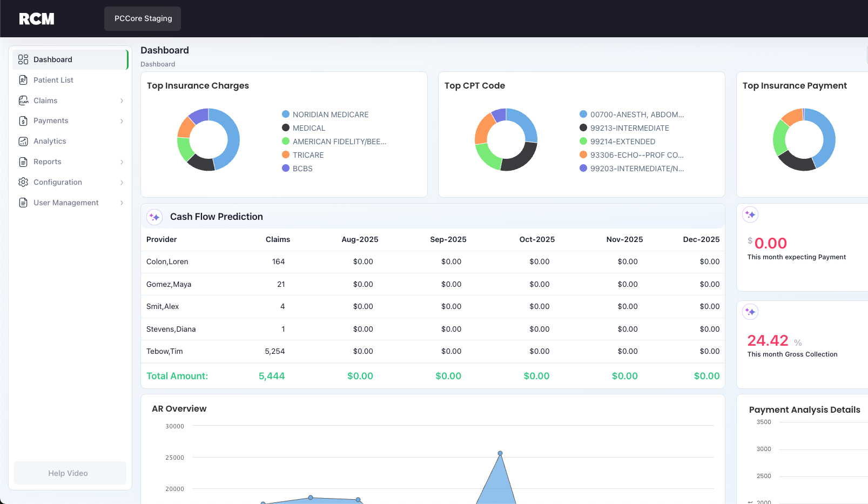Select provider Stevens,Diana row name

click(x=171, y=329)
